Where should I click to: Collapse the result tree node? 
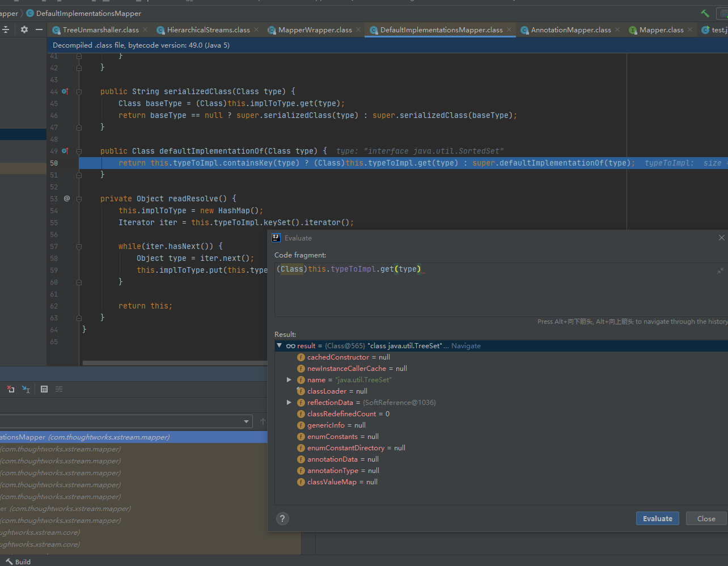coord(279,345)
